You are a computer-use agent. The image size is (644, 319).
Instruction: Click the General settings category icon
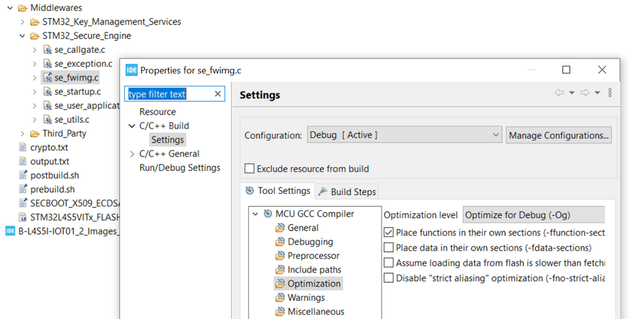pos(280,228)
